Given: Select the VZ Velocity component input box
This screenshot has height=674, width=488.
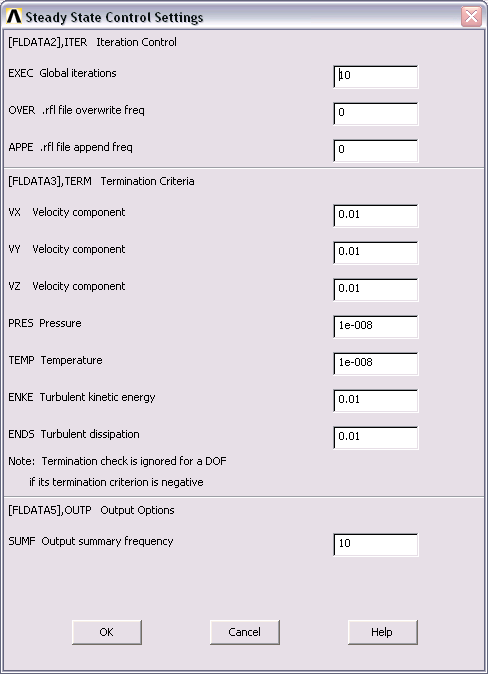Looking at the screenshot, I should (375, 290).
